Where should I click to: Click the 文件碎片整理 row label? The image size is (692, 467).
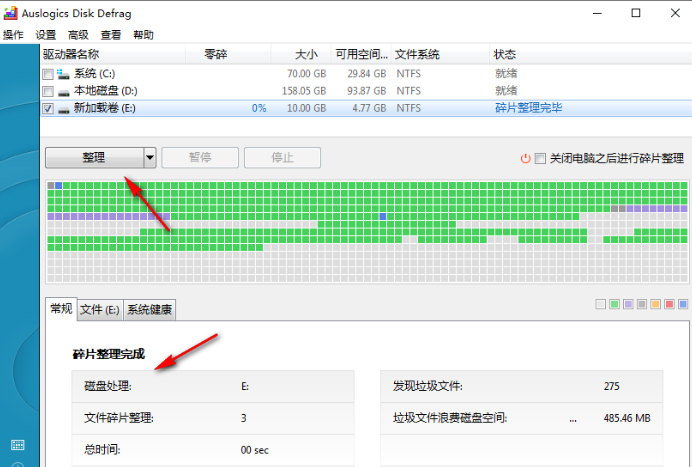click(x=119, y=418)
